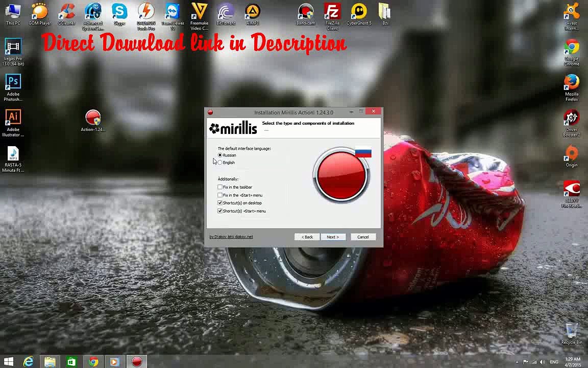Open AIMP3 player shortcut
The width and height of the screenshot is (588, 368).
point(252,14)
